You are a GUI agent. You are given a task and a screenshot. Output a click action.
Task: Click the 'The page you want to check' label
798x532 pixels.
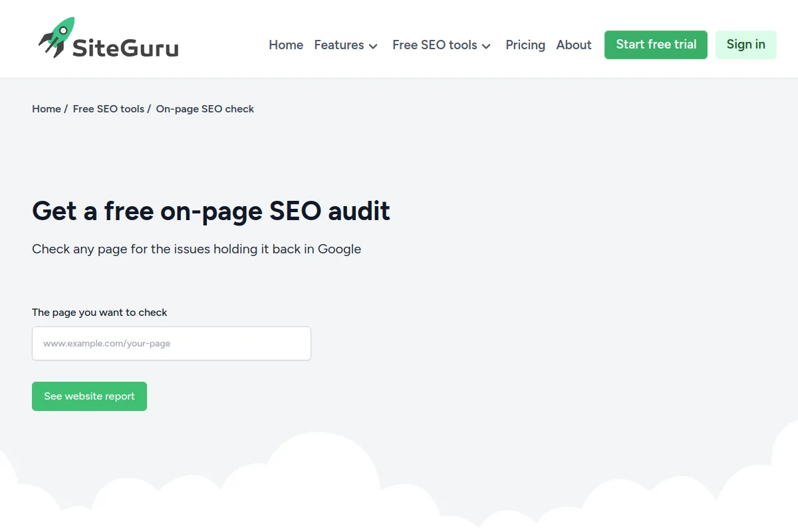(100, 313)
